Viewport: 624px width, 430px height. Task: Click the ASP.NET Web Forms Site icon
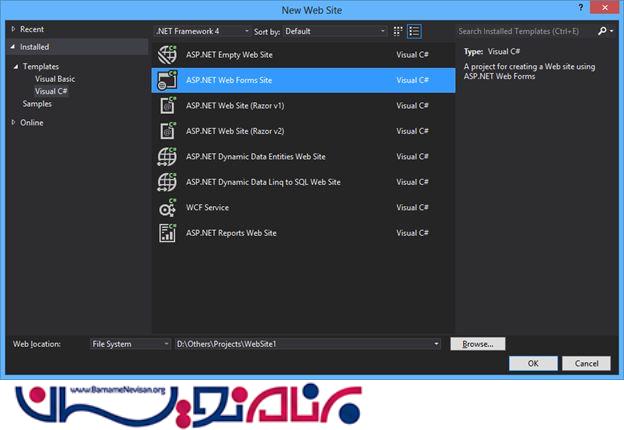167,80
